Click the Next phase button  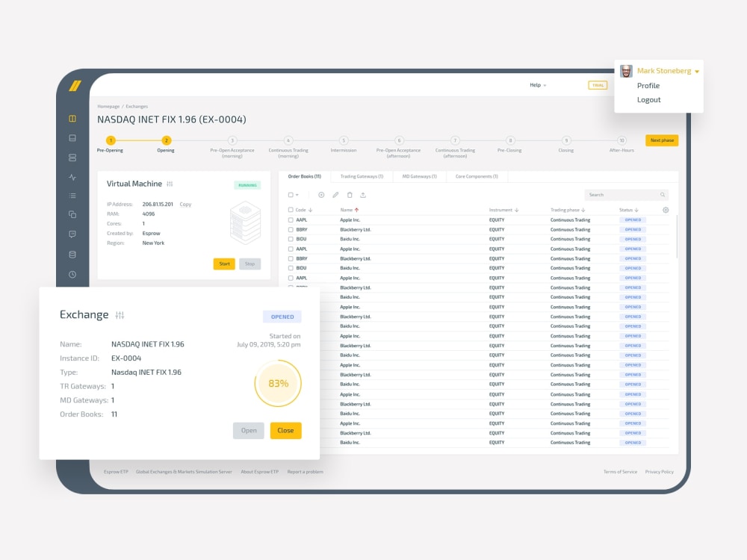[x=662, y=140]
